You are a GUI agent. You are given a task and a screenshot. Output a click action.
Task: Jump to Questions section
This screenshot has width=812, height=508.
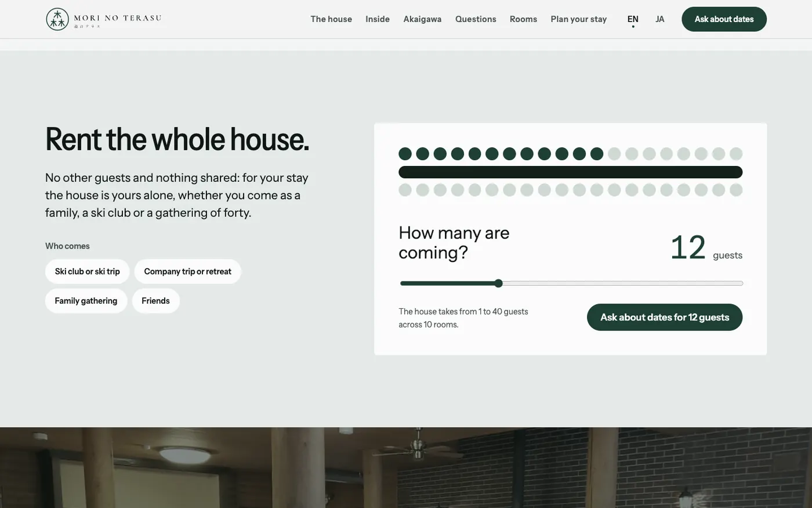pyautogui.click(x=476, y=19)
